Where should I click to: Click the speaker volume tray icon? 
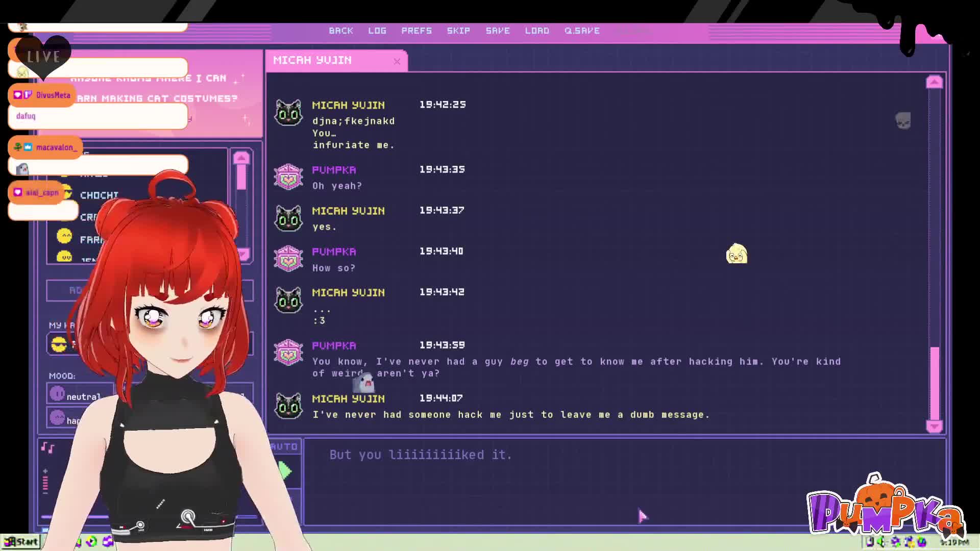click(x=881, y=542)
